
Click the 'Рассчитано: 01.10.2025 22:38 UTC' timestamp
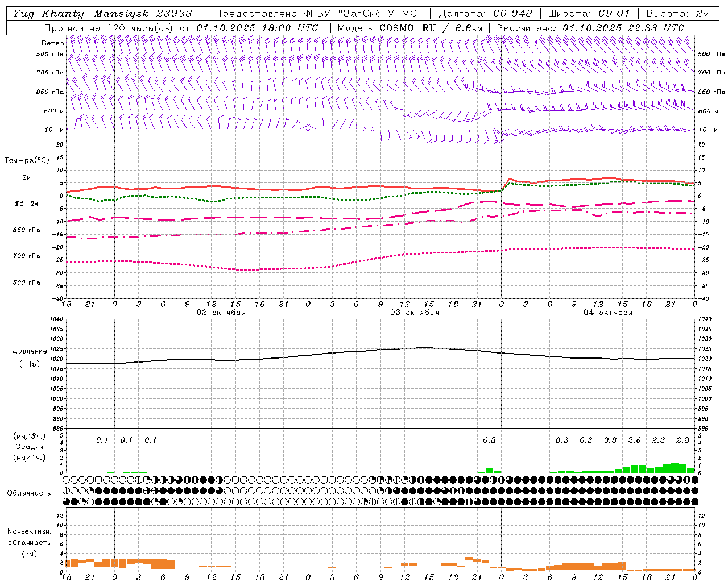point(590,28)
